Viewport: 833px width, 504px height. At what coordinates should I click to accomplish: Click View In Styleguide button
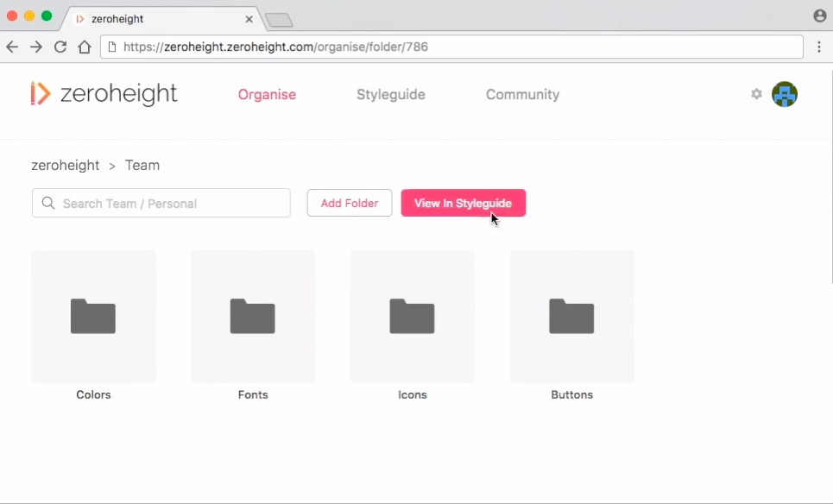(464, 203)
